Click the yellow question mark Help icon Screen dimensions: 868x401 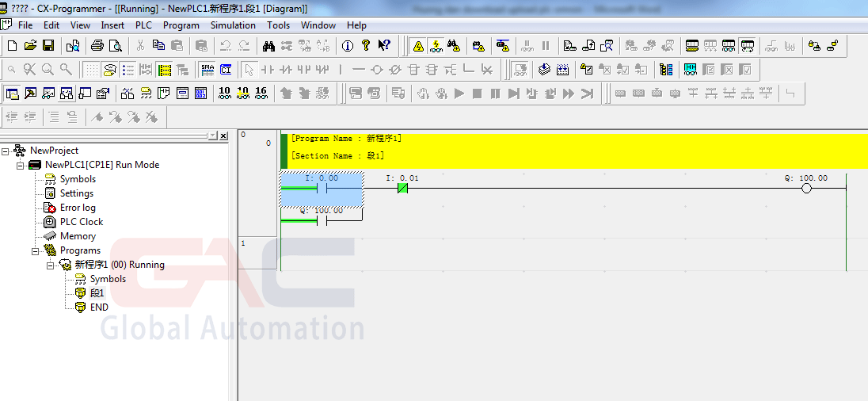(x=365, y=45)
